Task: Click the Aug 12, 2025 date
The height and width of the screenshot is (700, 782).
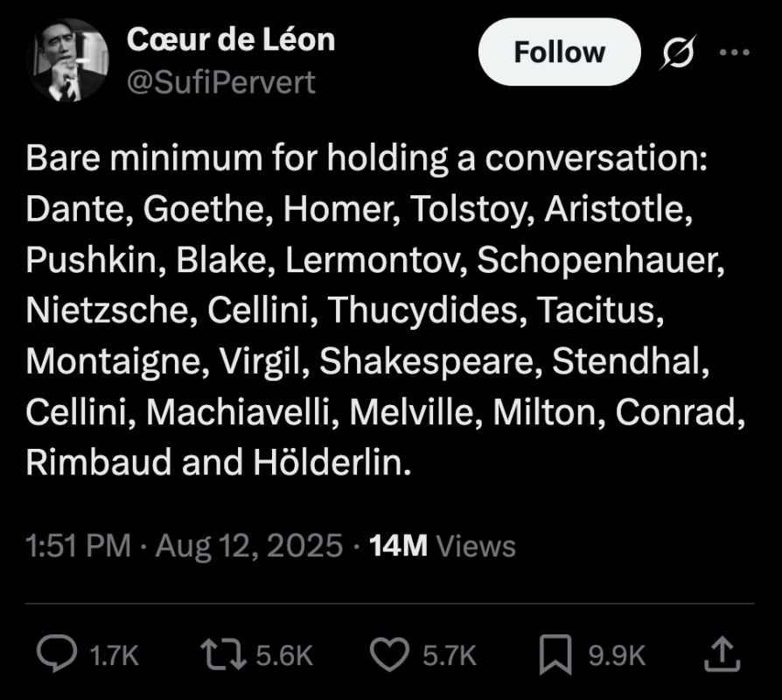Action: click(248, 547)
